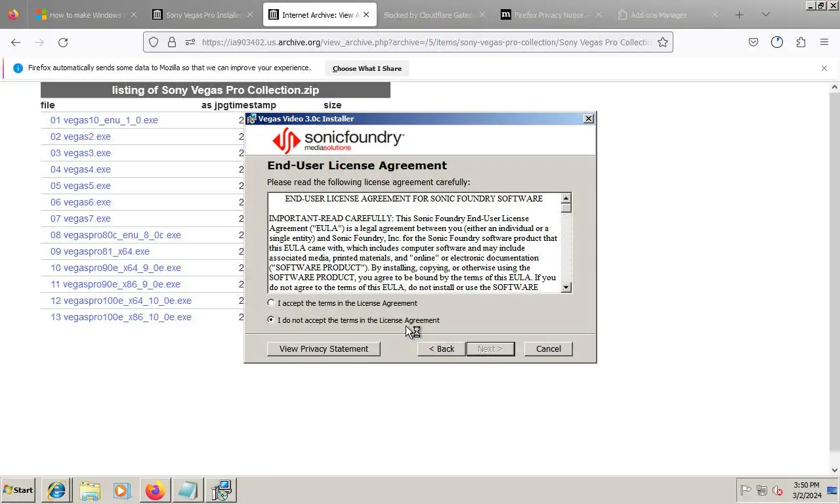The height and width of the screenshot is (504, 840).
Task: Open a new tab with plus icon
Action: click(x=739, y=15)
